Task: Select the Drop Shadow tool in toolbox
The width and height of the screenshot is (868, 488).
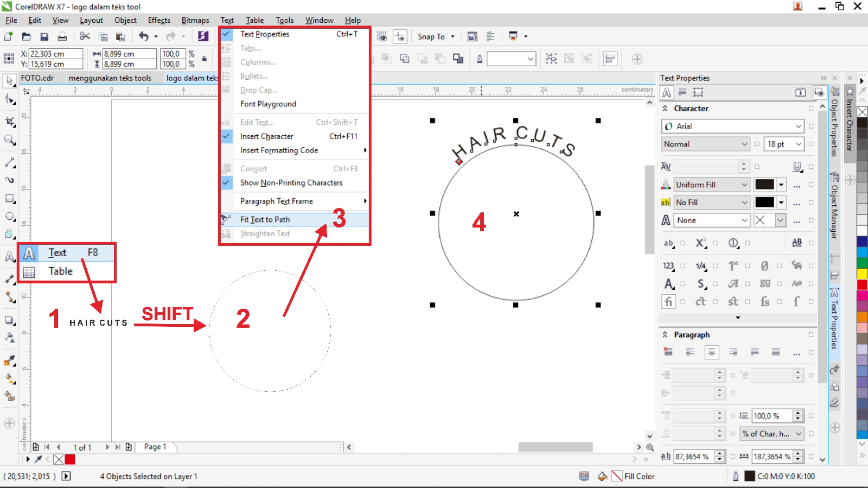Action: click(10, 320)
